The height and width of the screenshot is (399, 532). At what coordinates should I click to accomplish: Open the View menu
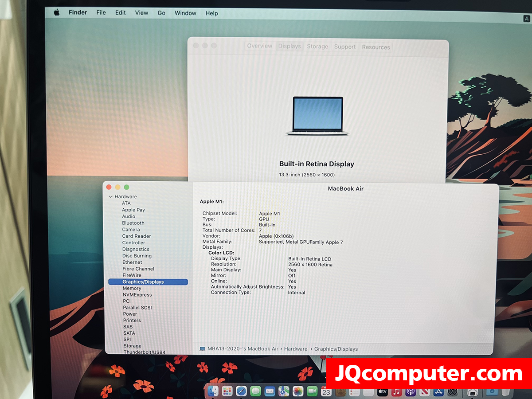pos(141,13)
